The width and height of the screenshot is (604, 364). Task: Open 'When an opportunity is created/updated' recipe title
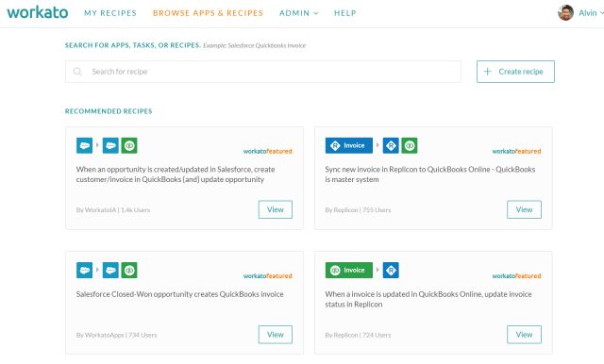176,174
